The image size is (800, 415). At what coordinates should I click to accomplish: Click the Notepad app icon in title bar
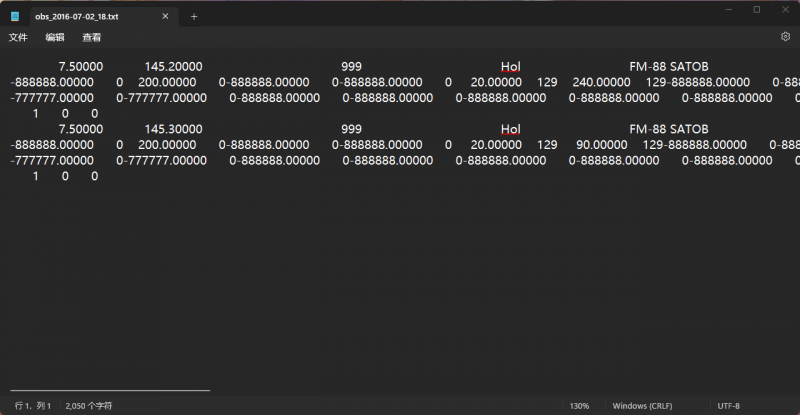15,16
